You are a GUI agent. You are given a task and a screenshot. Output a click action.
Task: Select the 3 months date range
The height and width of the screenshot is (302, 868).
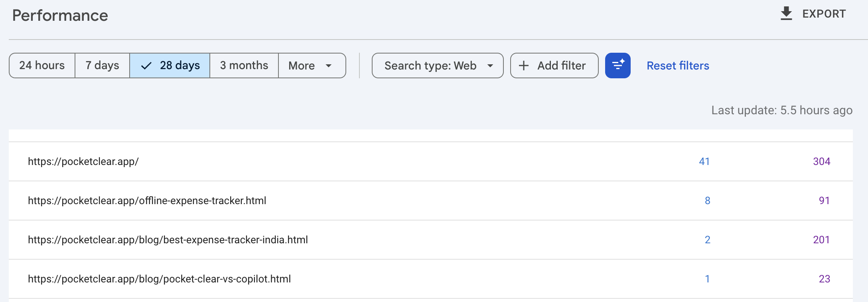[244, 66]
